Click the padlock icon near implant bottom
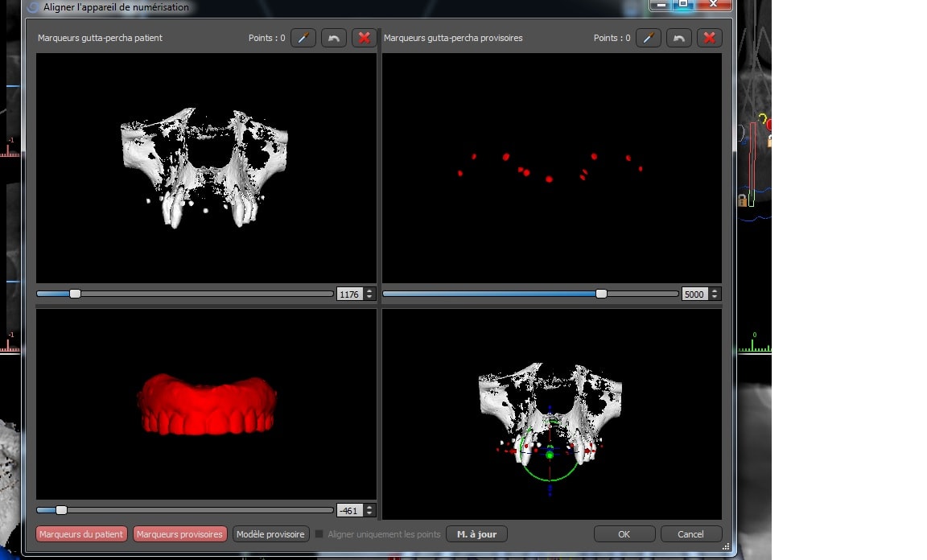This screenshot has height=560, width=927. (742, 200)
